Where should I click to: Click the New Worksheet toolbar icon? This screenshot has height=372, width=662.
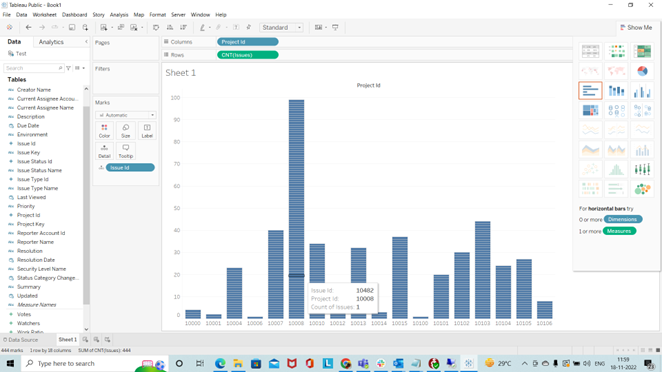click(104, 27)
